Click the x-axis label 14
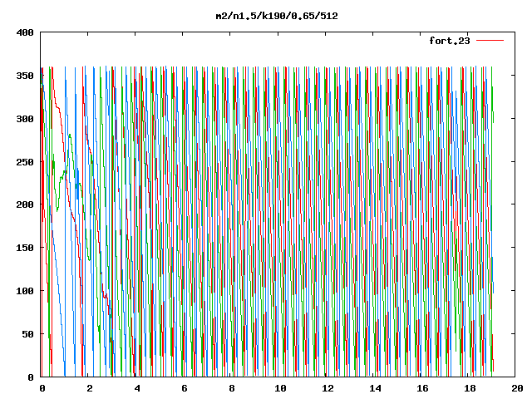Screen dimensions: 532x399 (375, 388)
